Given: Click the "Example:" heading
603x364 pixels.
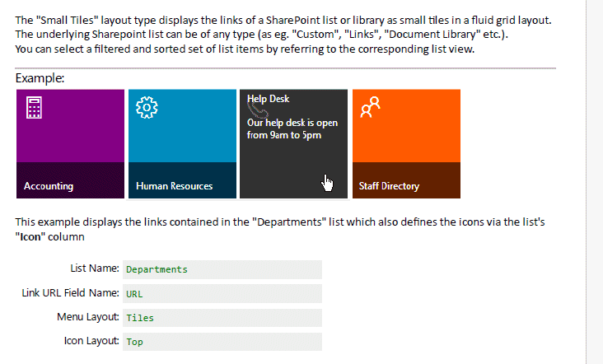Looking at the screenshot, I should click(40, 78).
